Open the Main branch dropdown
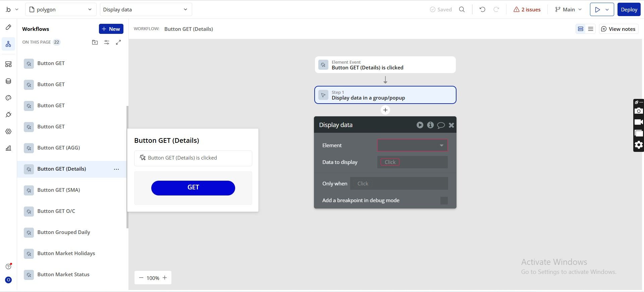This screenshot has width=644, height=292. [569, 9]
